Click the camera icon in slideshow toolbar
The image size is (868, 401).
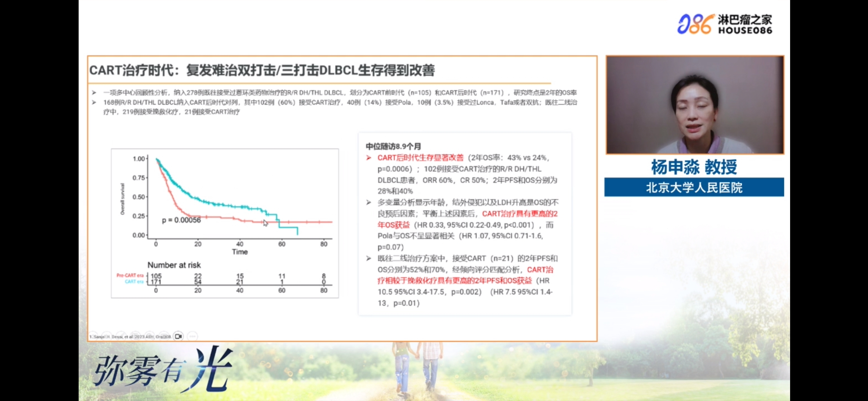[x=178, y=336]
